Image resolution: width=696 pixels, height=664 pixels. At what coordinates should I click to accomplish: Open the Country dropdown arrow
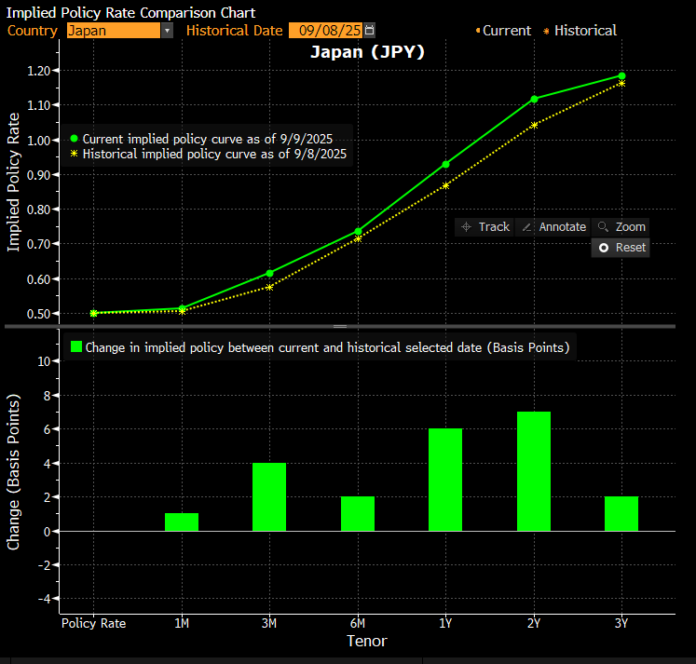click(x=167, y=31)
